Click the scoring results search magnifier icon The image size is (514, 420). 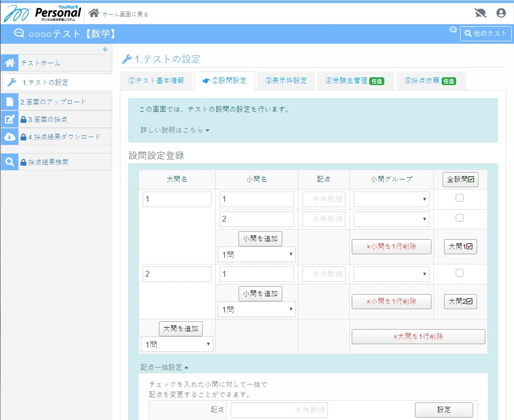[x=9, y=162]
